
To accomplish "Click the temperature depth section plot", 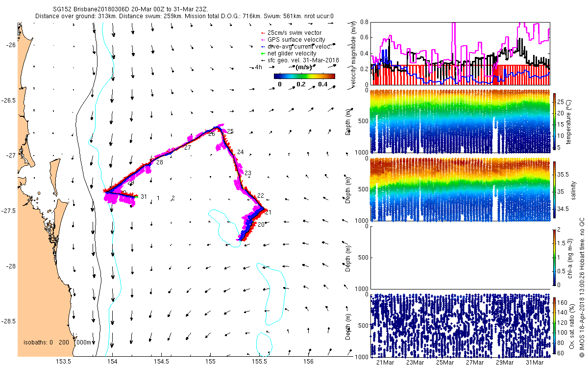I will point(461,121).
